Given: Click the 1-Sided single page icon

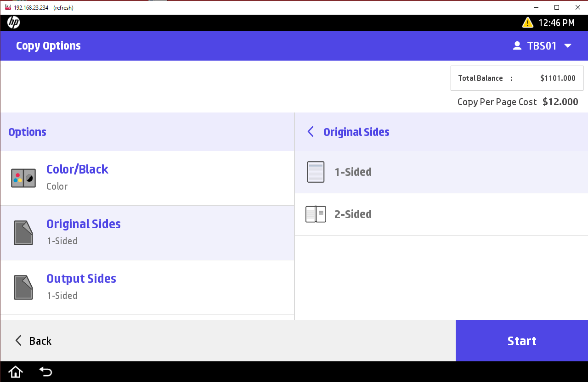Looking at the screenshot, I should tap(316, 172).
